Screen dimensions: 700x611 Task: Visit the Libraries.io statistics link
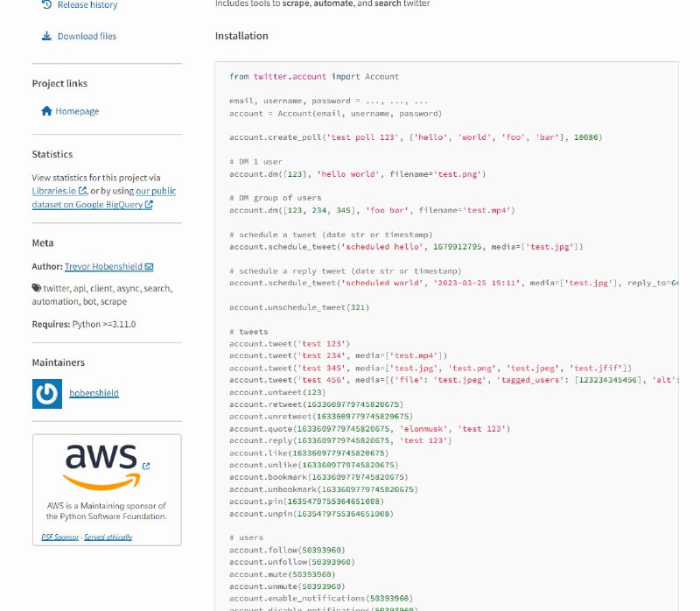click(54, 191)
